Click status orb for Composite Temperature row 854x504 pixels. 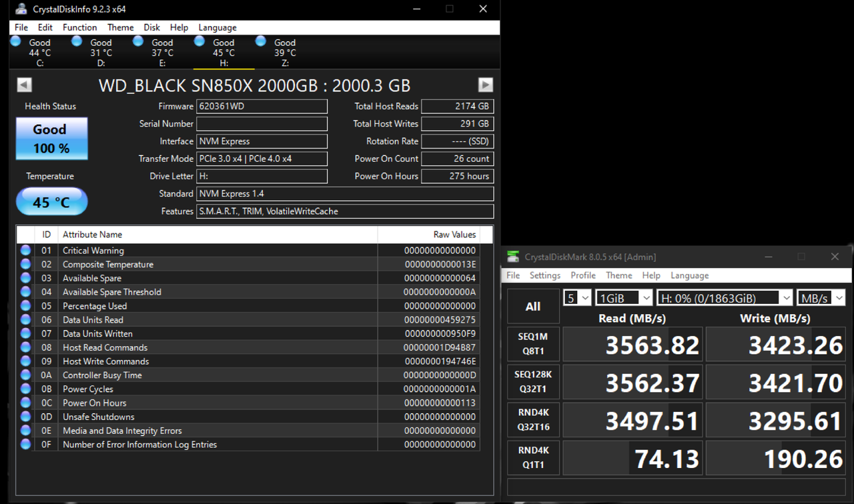[25, 264]
